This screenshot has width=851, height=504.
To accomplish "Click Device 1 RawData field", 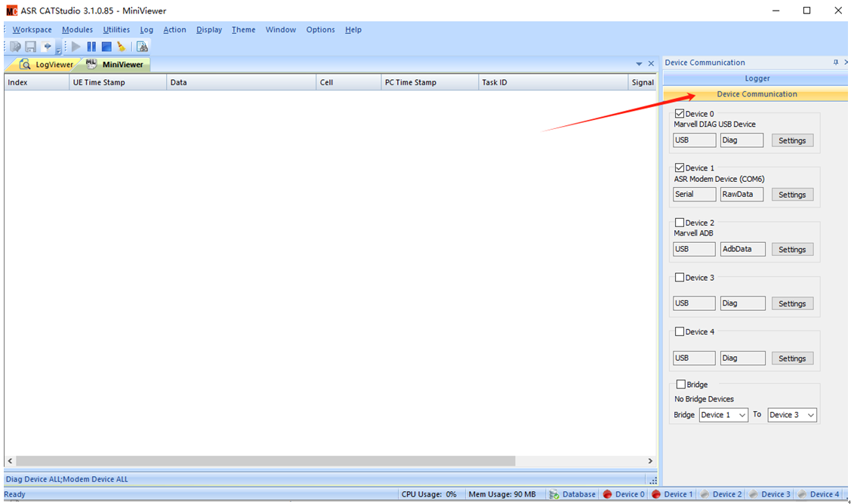I will 742,195.
